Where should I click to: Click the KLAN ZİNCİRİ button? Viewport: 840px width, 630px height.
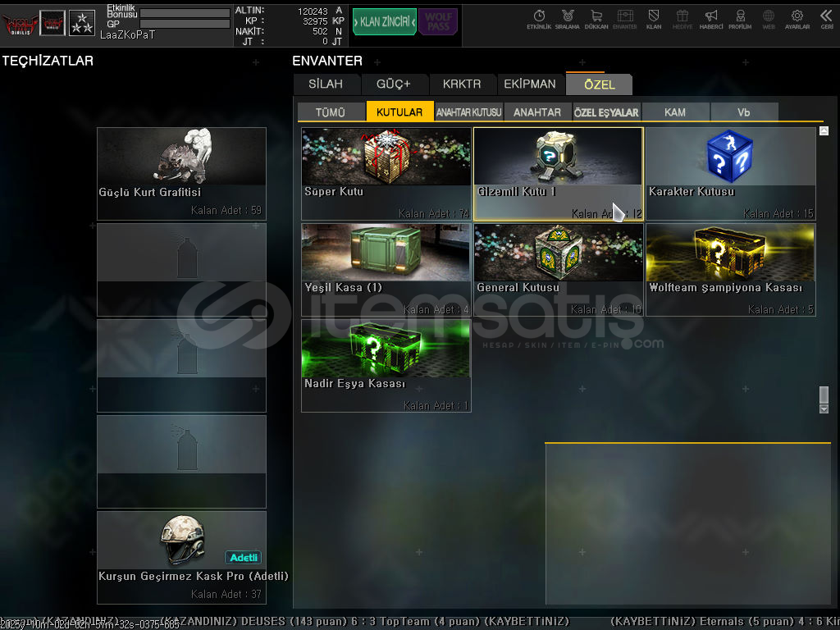[x=385, y=22]
